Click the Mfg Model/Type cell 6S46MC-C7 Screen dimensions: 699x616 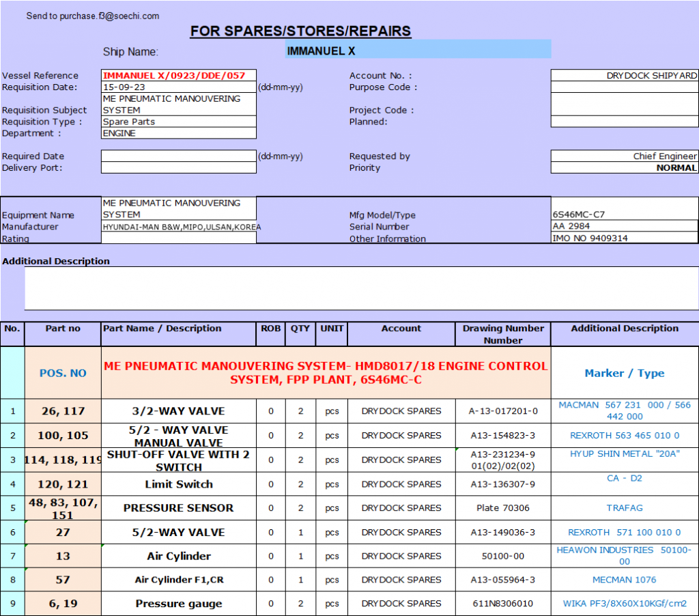point(624,214)
